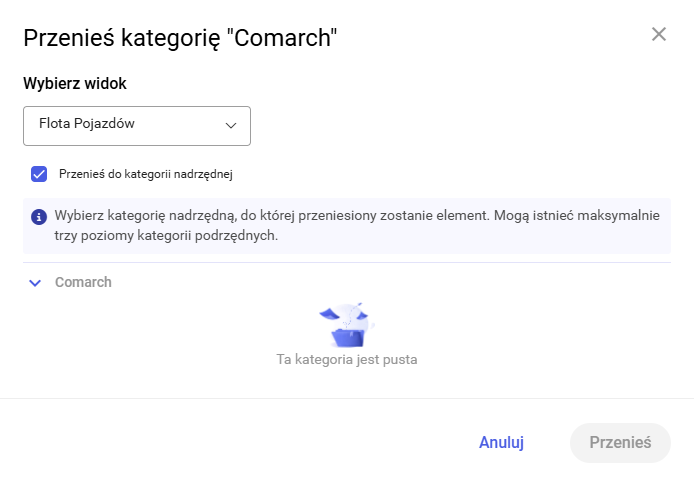Collapse the Comarch category chevron
Screen dimensions: 694x485
[x=35, y=283]
